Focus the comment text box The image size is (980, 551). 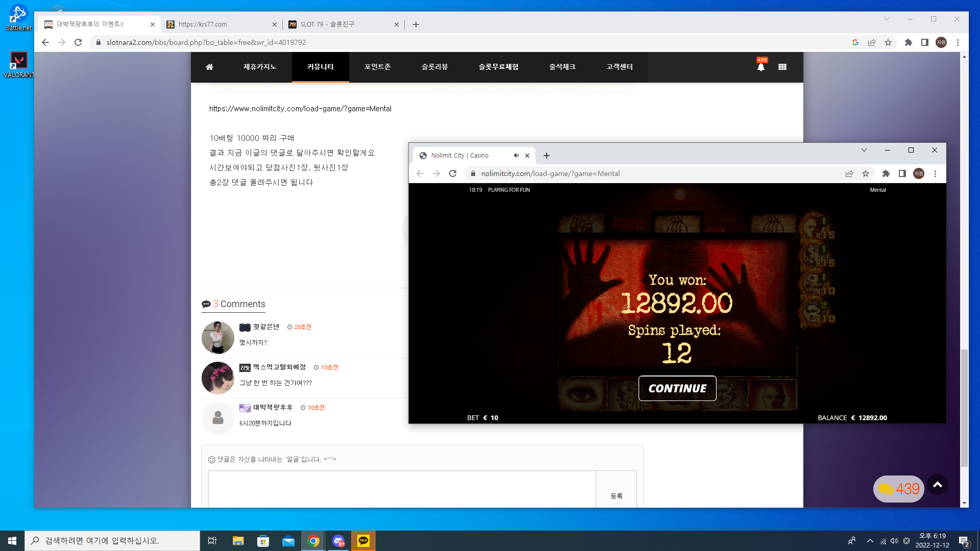(402, 489)
